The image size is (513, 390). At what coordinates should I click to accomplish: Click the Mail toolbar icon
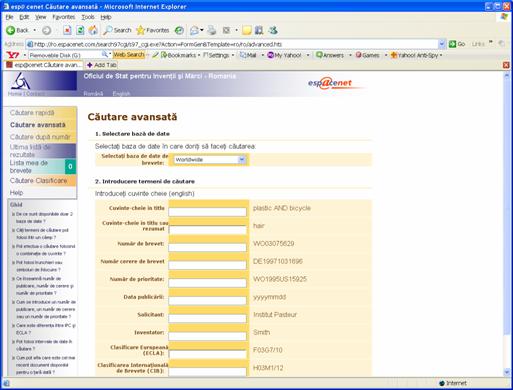[194, 30]
